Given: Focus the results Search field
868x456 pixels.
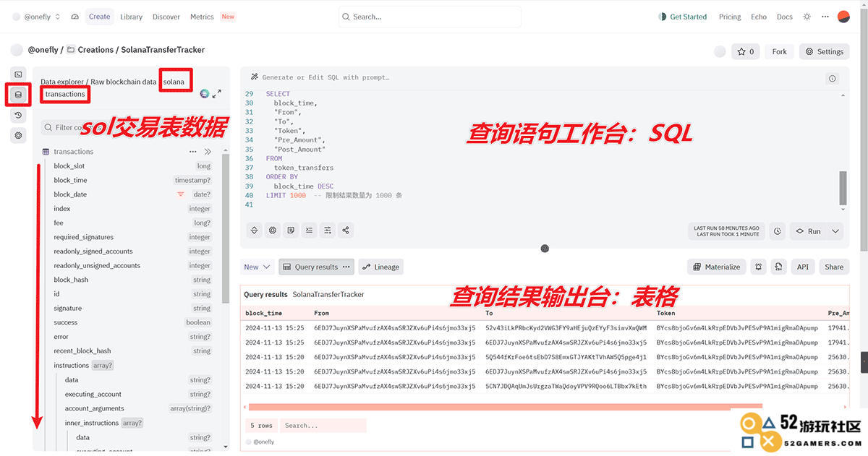Looking at the screenshot, I should pos(323,426).
